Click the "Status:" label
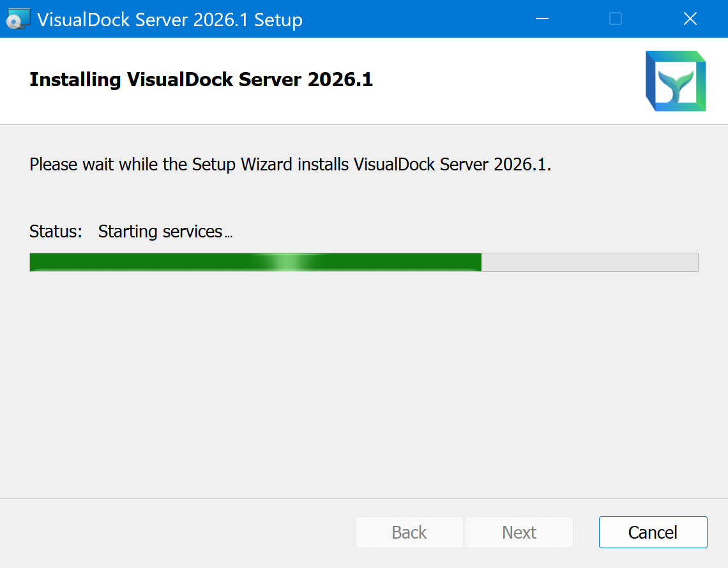 [56, 231]
